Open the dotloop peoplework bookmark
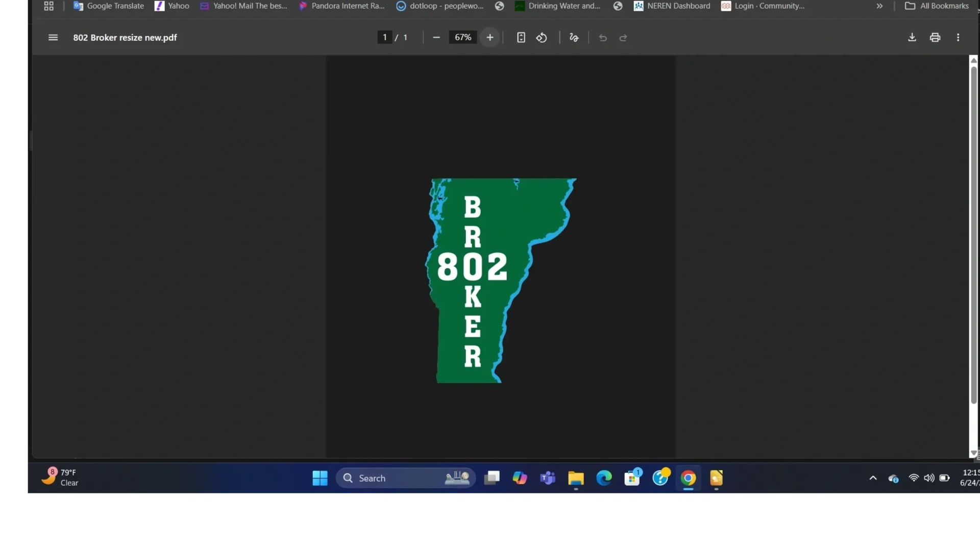The image size is (980, 551). coord(440,6)
